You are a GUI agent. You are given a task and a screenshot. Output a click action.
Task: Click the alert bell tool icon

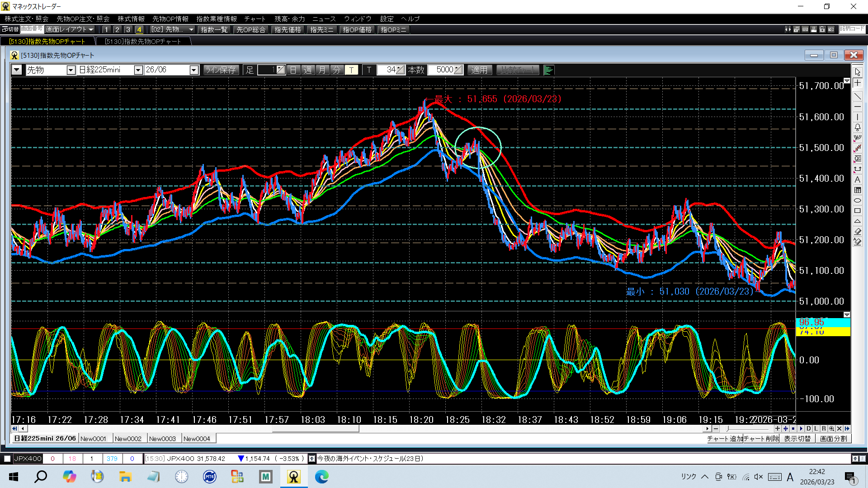857,127
